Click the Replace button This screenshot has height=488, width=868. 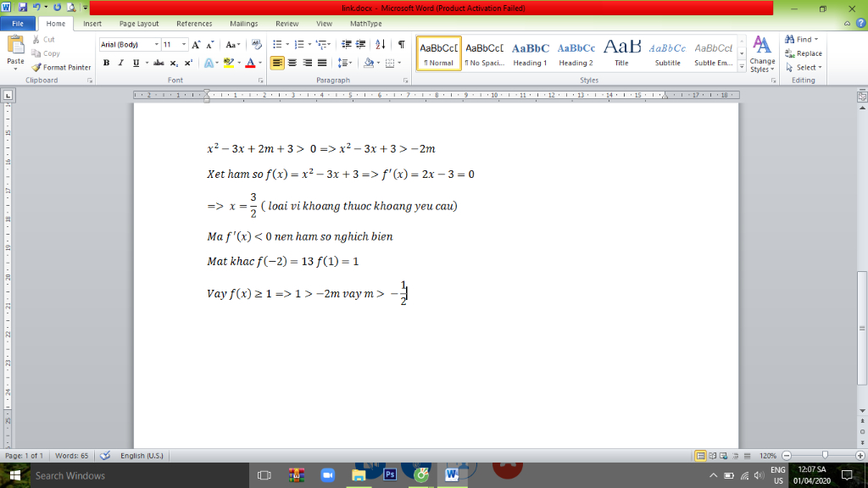coord(804,53)
